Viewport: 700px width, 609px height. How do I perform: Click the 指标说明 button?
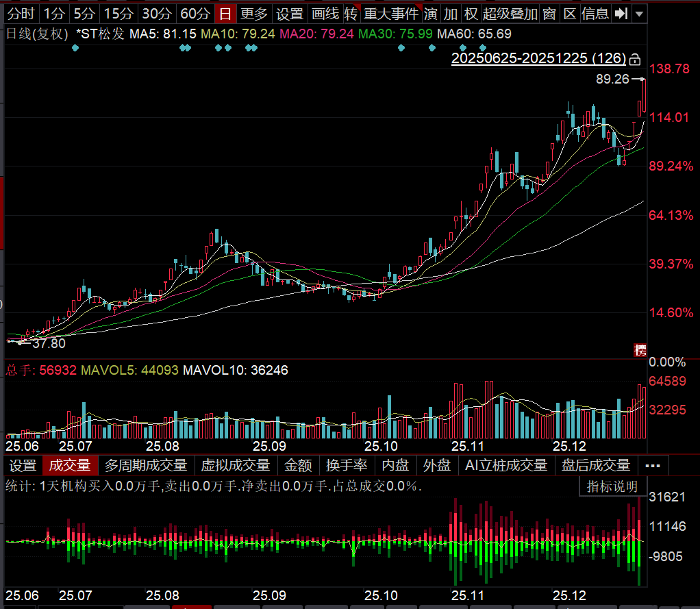point(612,486)
